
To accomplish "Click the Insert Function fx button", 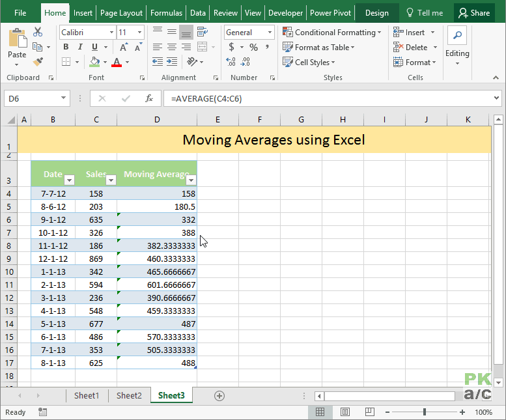I will click(x=148, y=98).
